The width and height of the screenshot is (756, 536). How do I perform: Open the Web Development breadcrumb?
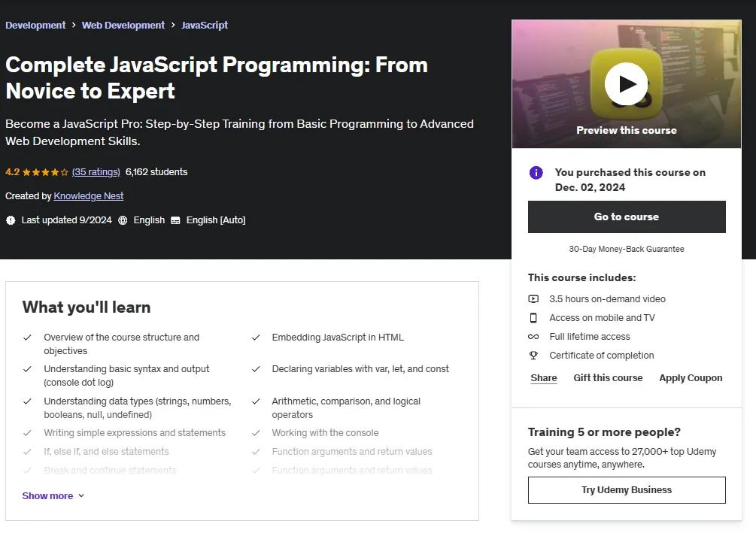click(123, 25)
